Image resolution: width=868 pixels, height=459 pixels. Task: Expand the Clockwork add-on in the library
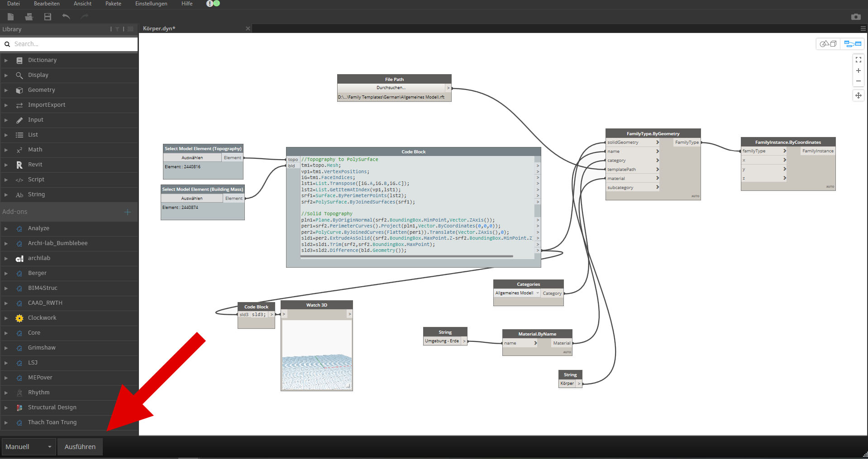tap(42, 318)
